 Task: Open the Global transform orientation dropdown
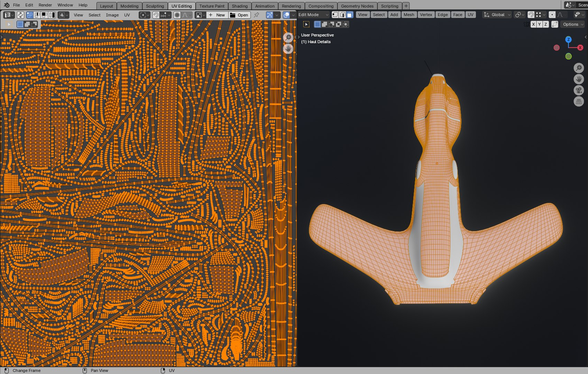tap(497, 15)
